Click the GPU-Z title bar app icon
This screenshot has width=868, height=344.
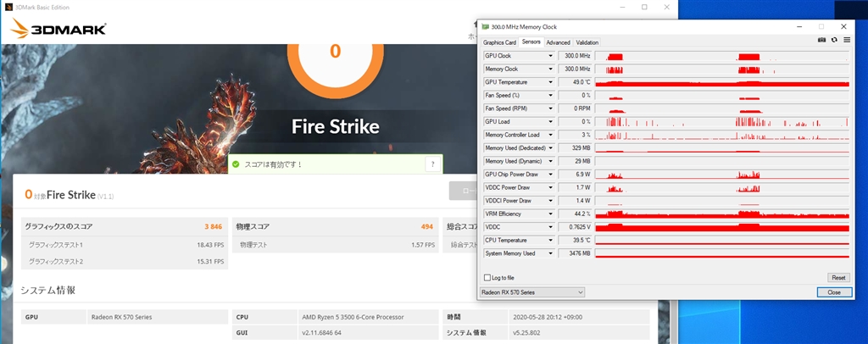(x=486, y=26)
